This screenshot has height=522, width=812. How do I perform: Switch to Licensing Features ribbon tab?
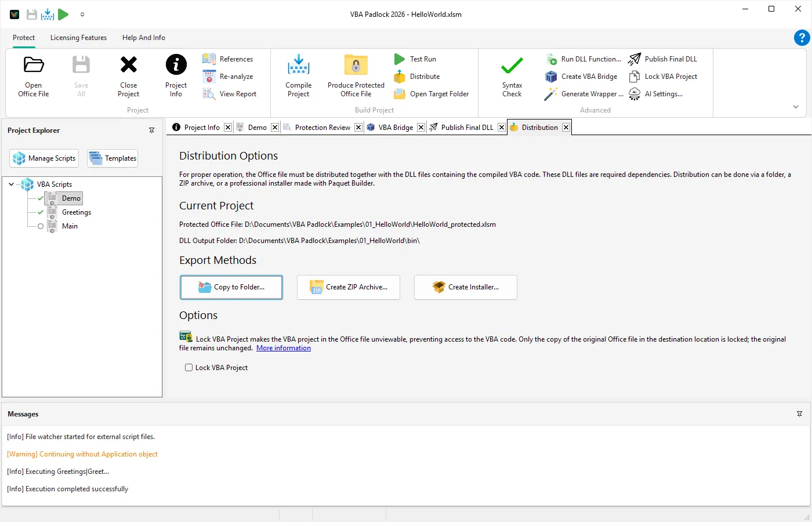(78, 38)
